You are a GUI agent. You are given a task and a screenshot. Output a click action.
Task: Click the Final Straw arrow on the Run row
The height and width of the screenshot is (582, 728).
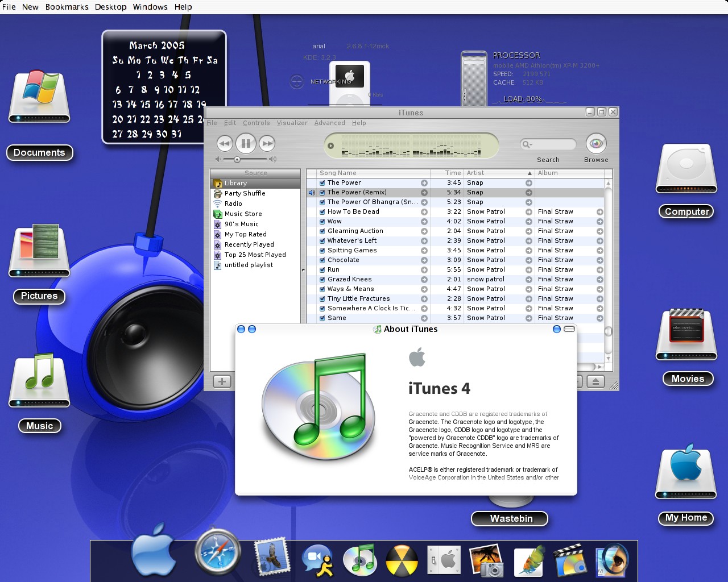tap(599, 270)
